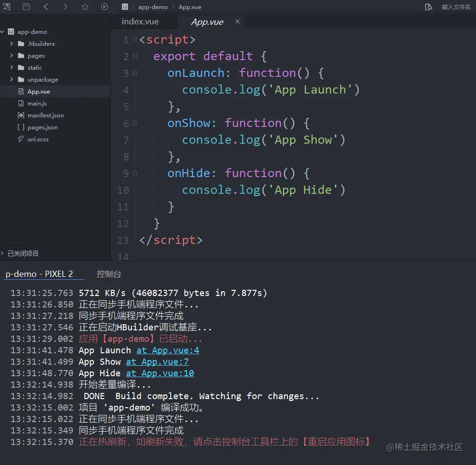Viewport: 476px width, 465px height.
Task: Close the App.vue tab
Action: click(x=238, y=21)
